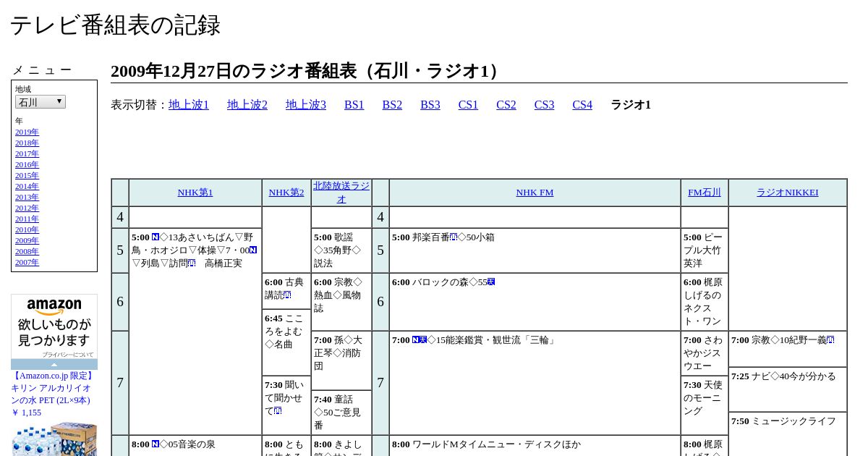Click the news icon in 8:00 音楽の泉
Image resolution: width=868 pixels, height=456 pixels.
tap(156, 444)
